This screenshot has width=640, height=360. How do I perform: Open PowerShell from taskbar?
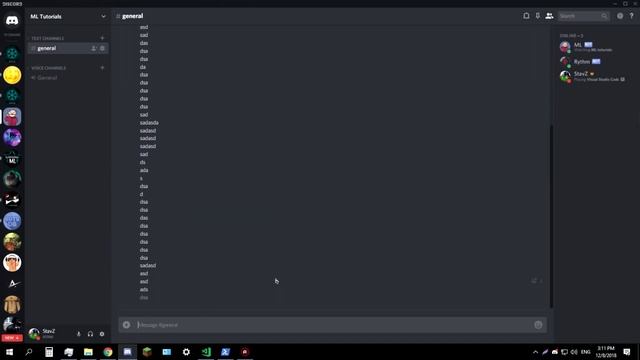click(226, 352)
